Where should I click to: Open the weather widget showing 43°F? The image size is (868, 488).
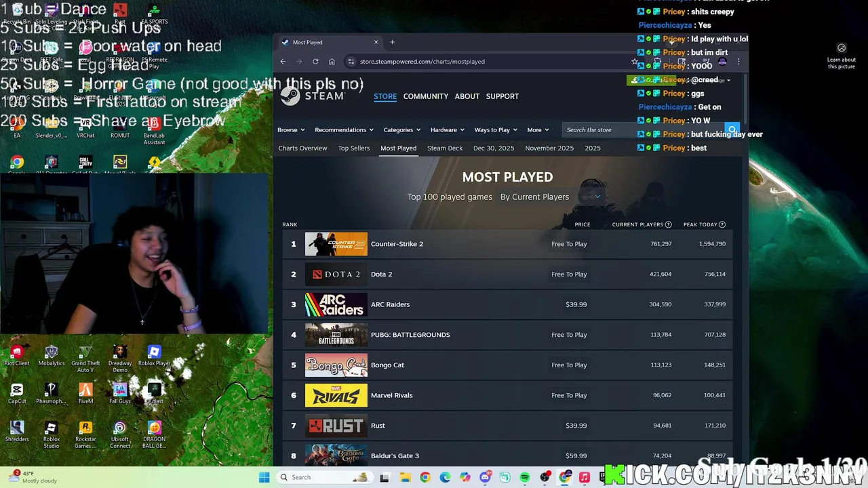coord(34,477)
